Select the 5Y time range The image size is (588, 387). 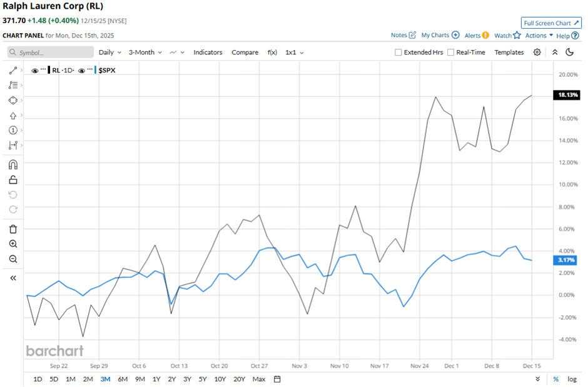[x=203, y=379]
